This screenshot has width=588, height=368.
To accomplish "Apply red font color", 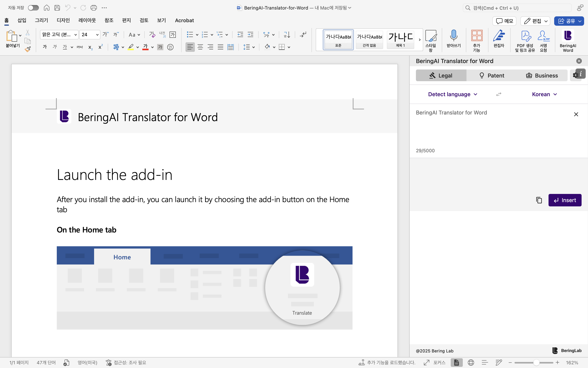I will coord(145,47).
